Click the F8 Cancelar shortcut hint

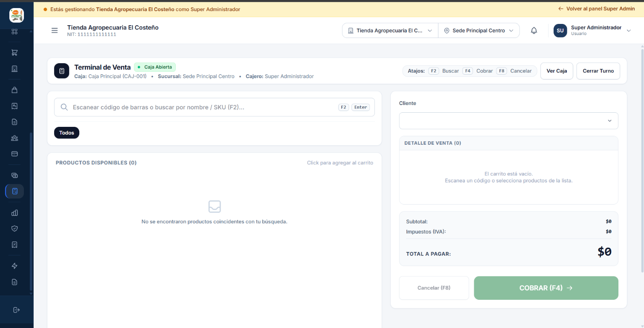tap(514, 71)
